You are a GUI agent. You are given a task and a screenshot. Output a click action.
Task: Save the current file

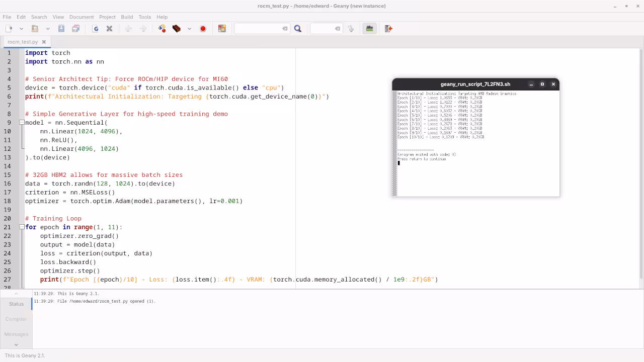click(61, 29)
